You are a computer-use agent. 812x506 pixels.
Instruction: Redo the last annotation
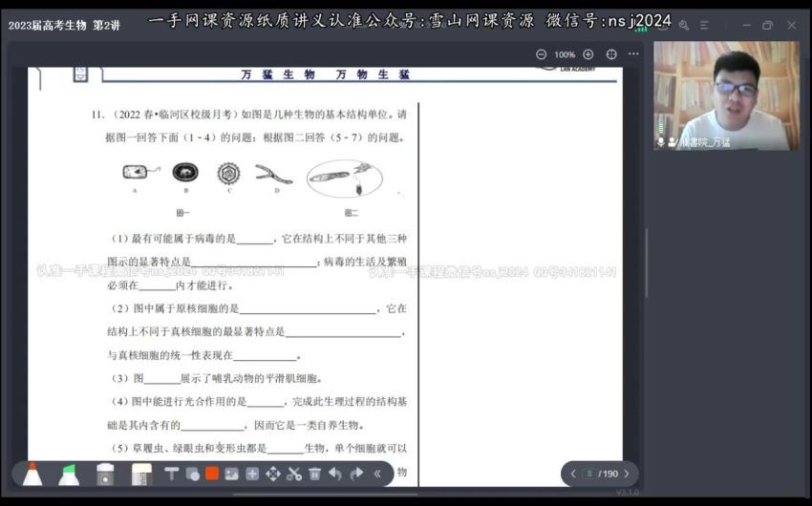pyautogui.click(x=356, y=474)
